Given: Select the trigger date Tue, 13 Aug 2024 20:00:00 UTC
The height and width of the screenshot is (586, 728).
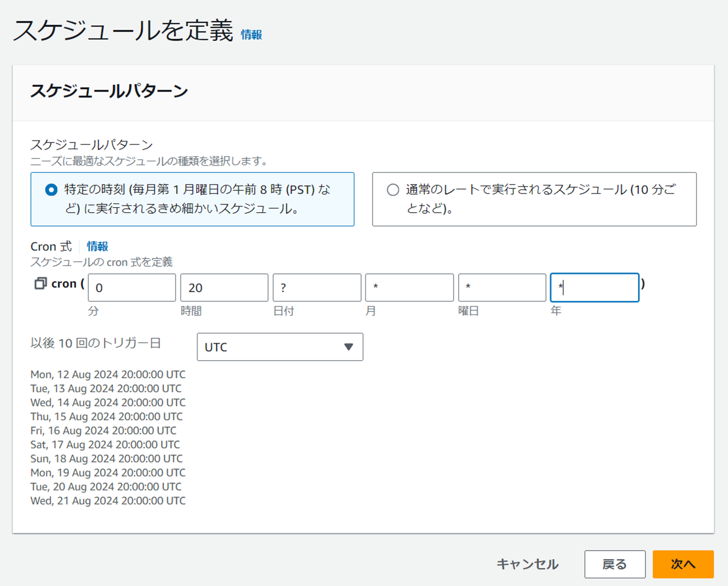Looking at the screenshot, I should tap(106, 388).
